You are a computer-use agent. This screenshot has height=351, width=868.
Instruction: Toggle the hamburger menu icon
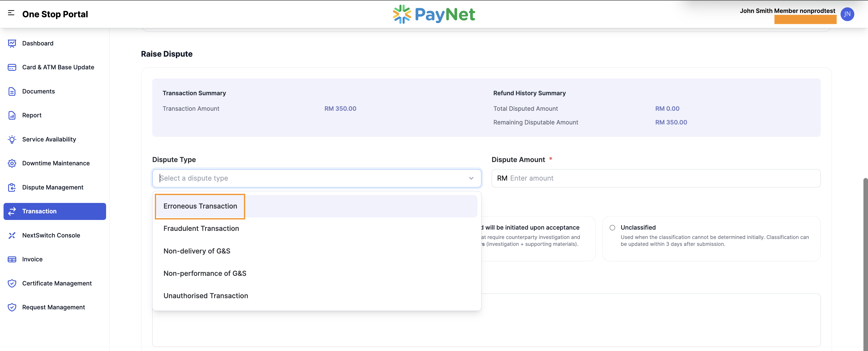[x=11, y=13]
